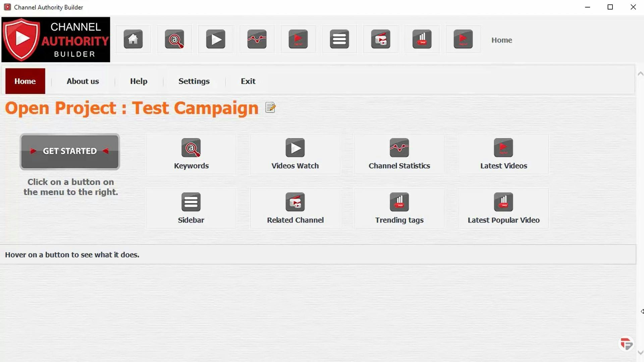This screenshot has height=362, width=644.
Task: Switch to the About us tab
Action: (83, 81)
